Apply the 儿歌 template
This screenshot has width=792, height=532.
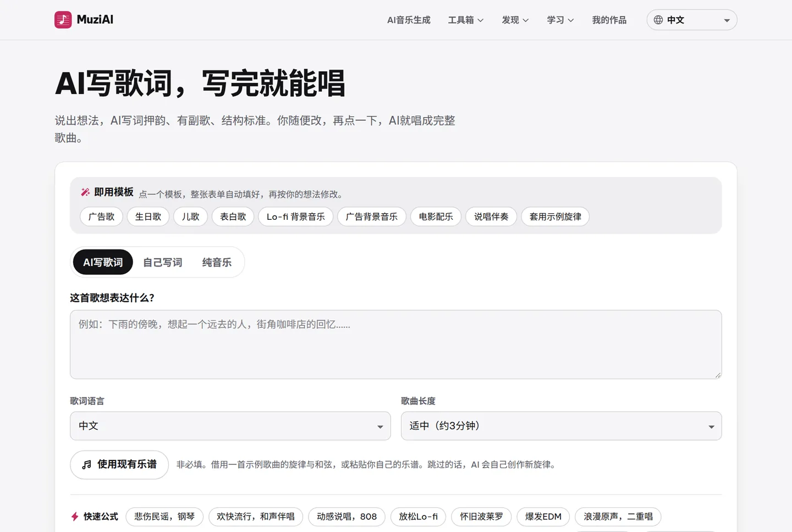pos(191,217)
